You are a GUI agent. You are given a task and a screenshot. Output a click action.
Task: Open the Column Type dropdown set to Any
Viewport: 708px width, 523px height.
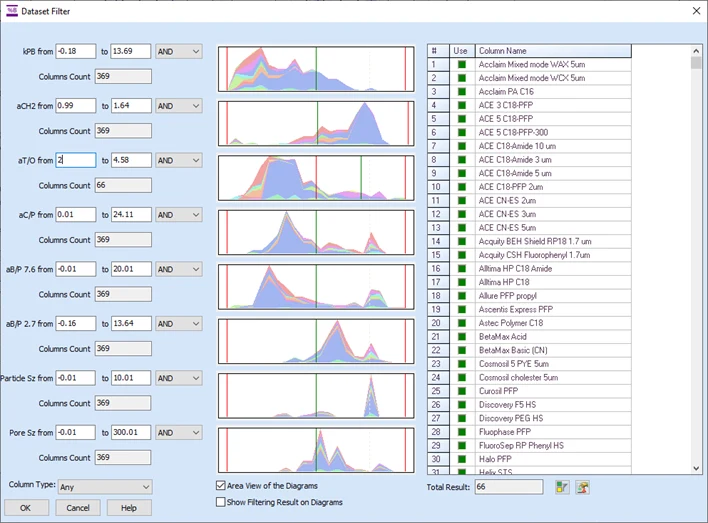(x=105, y=487)
